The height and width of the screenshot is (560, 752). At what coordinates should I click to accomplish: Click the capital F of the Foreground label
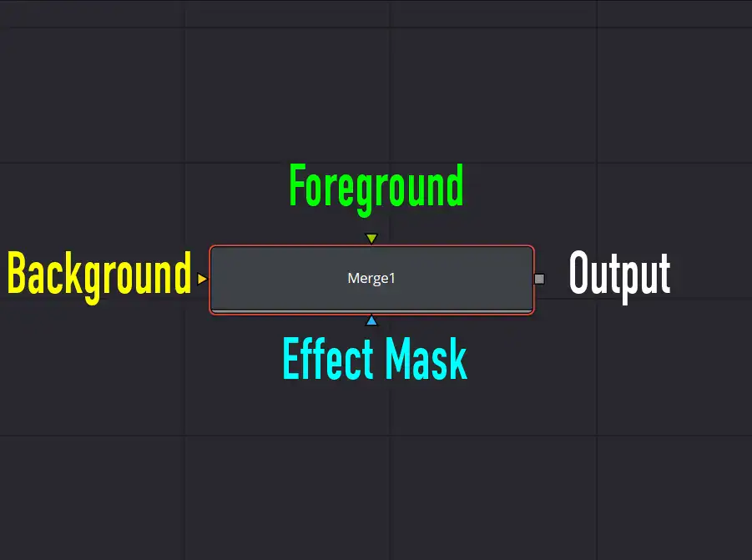(297, 184)
